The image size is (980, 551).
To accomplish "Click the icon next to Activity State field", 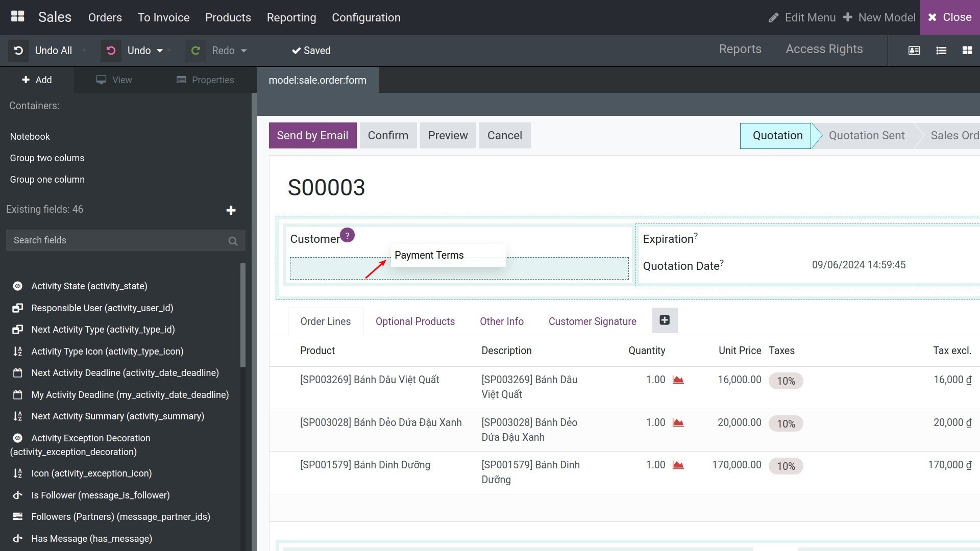I will click(x=17, y=286).
